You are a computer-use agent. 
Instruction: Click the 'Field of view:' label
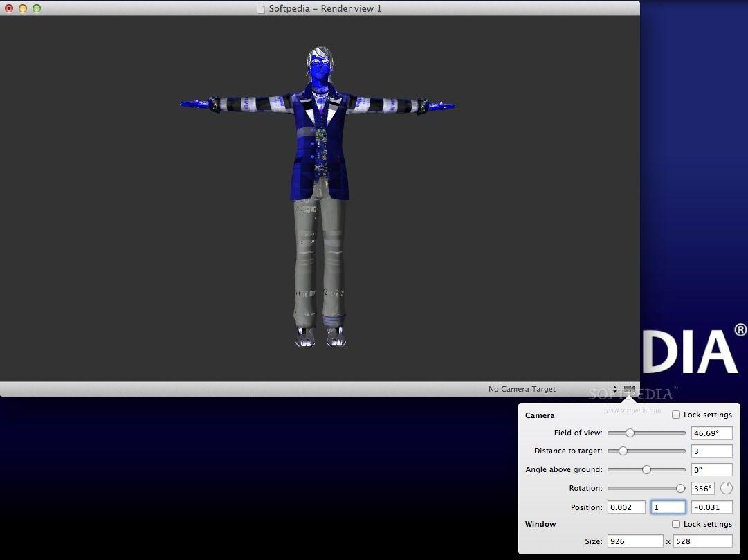tap(578, 433)
